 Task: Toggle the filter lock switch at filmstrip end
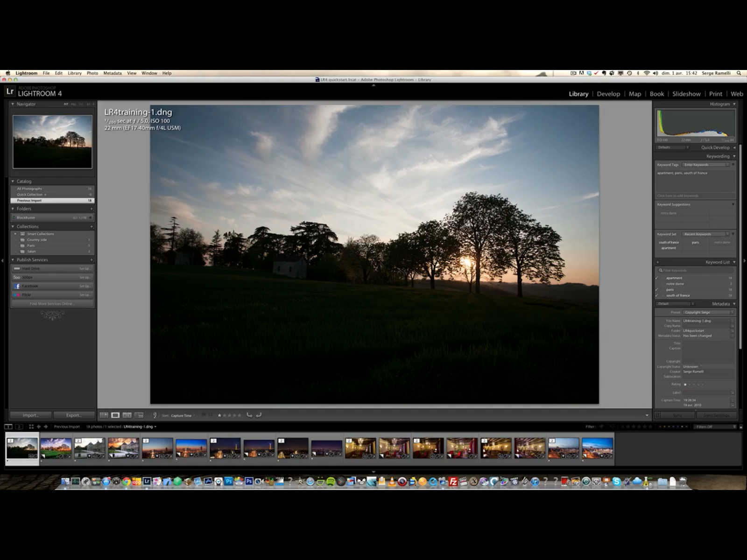point(741,427)
